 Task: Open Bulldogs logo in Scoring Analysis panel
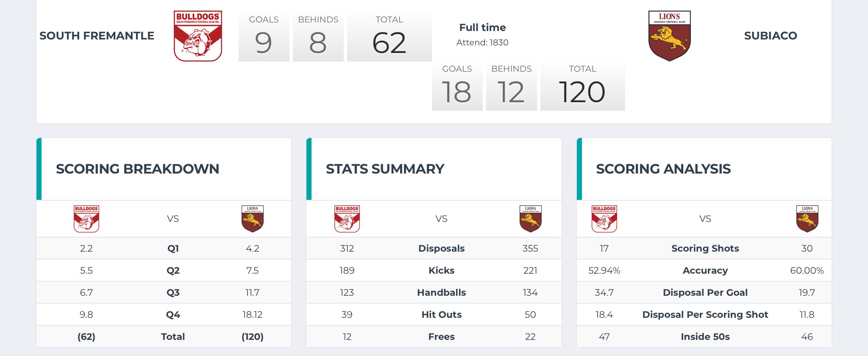pyautogui.click(x=604, y=219)
